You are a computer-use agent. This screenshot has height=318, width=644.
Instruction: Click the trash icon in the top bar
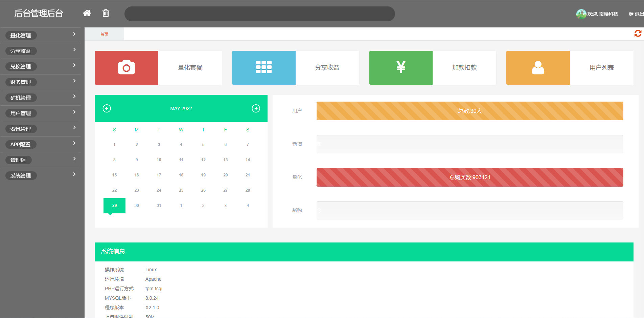[106, 13]
